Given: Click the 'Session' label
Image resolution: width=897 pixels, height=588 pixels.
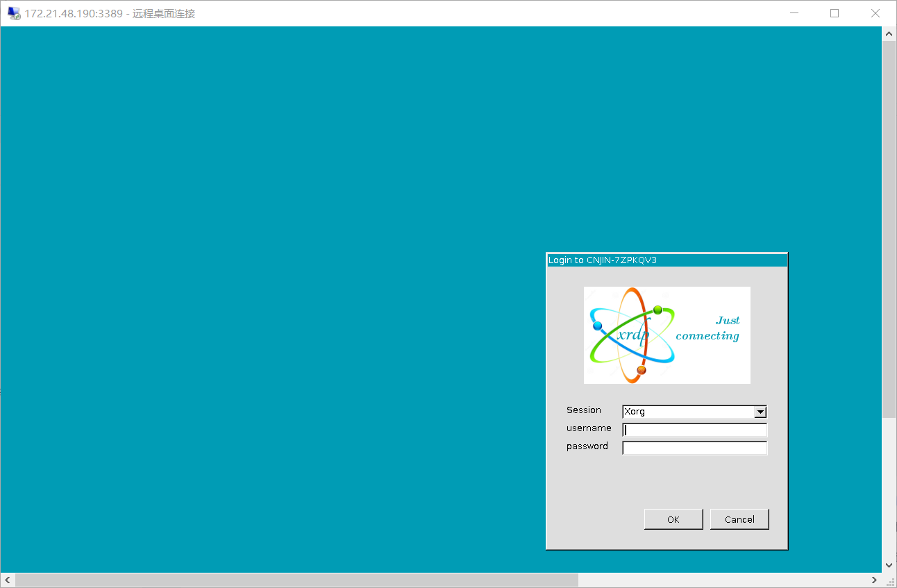Looking at the screenshot, I should click(x=584, y=410).
